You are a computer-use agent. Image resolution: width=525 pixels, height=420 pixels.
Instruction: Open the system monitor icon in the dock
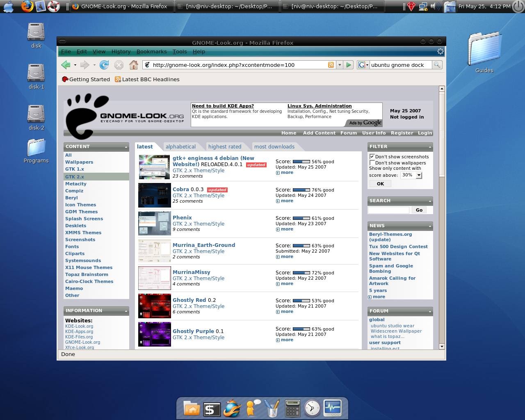[333, 409]
